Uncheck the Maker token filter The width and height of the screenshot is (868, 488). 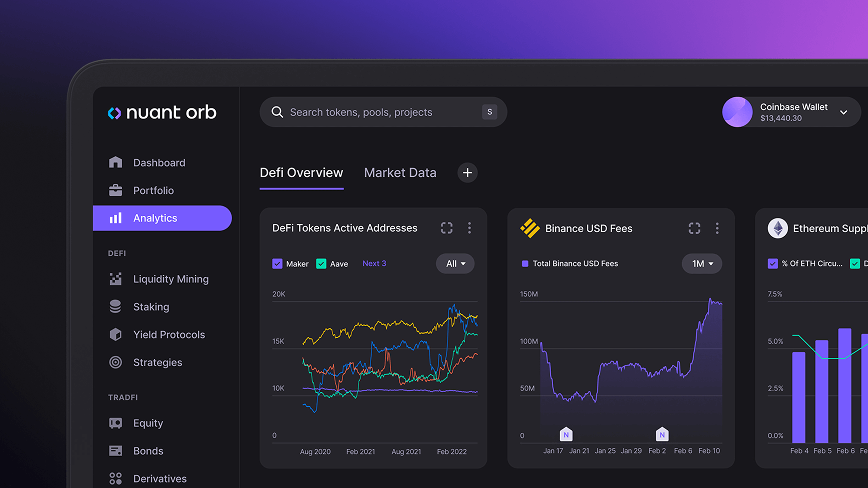[x=277, y=264]
